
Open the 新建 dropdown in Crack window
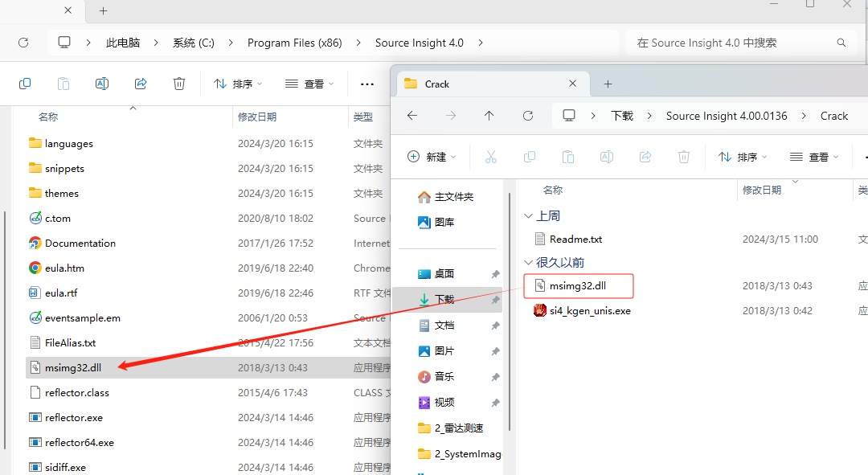432,158
